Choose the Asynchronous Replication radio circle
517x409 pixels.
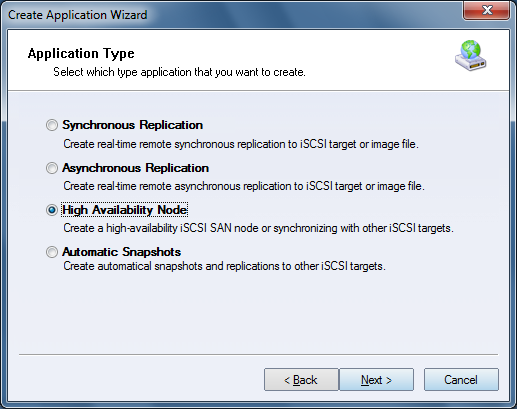click(52, 168)
